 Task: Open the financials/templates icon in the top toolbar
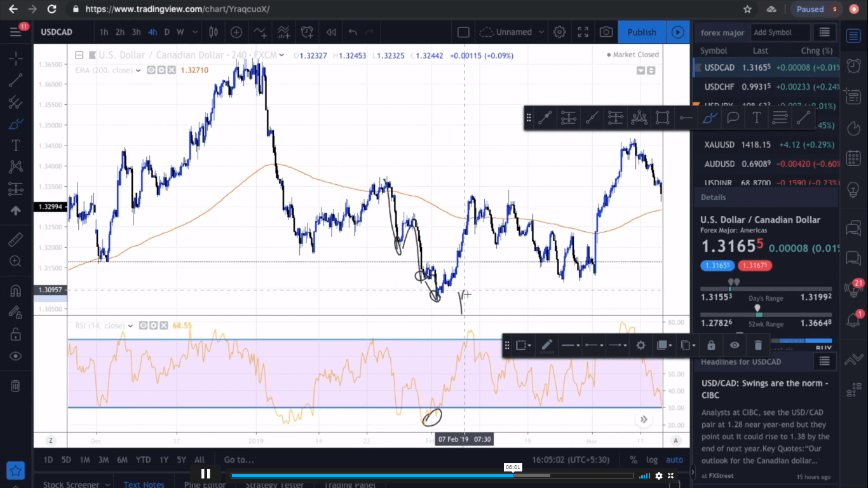coord(283,32)
